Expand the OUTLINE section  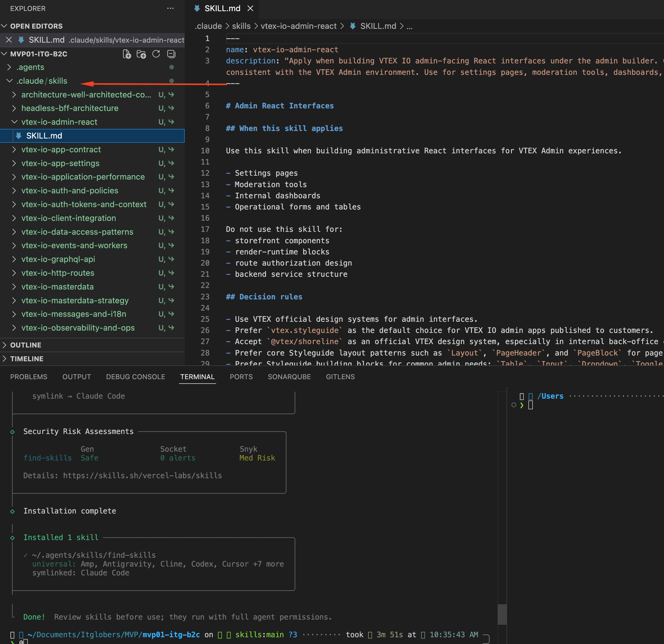(26, 345)
